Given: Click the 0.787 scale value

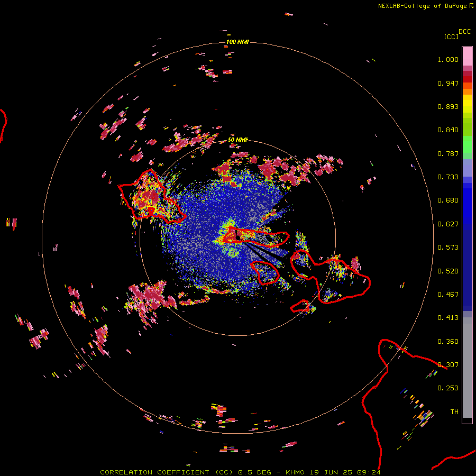Looking at the screenshot, I should (x=448, y=153).
